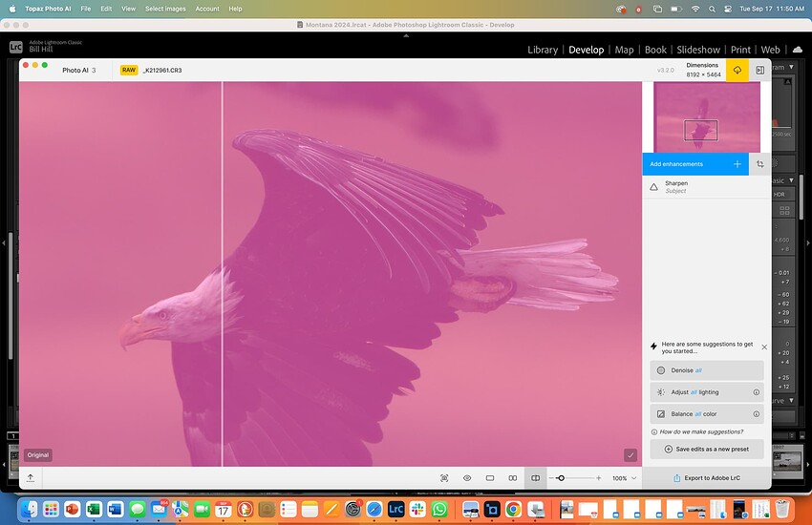Open the Select Images menu
812x525 pixels.
[165, 9]
